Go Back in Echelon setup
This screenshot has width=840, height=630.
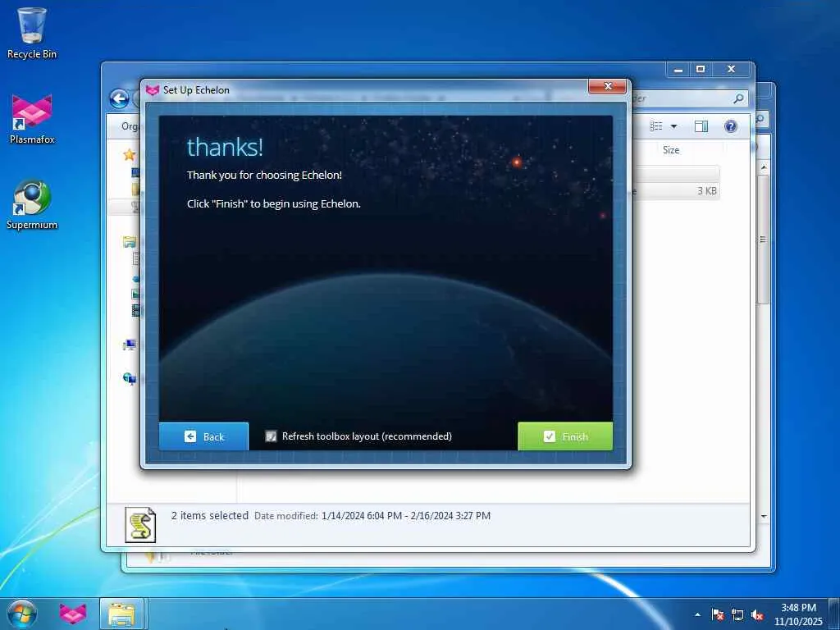tap(203, 436)
